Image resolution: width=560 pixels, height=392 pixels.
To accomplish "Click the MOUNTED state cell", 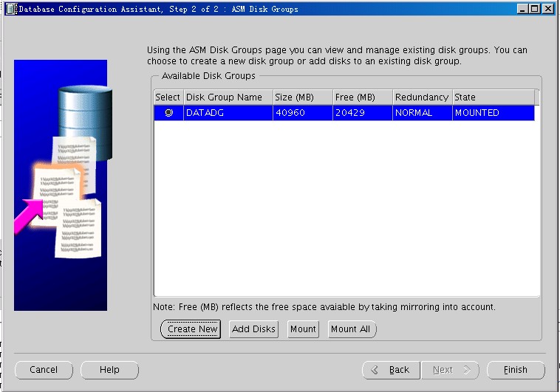I will point(494,113).
